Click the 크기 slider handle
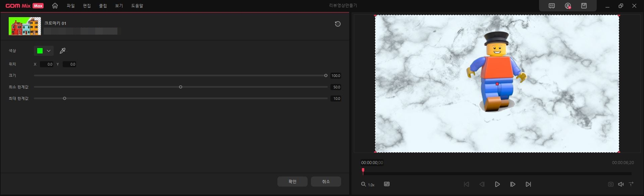 [x=326, y=76]
